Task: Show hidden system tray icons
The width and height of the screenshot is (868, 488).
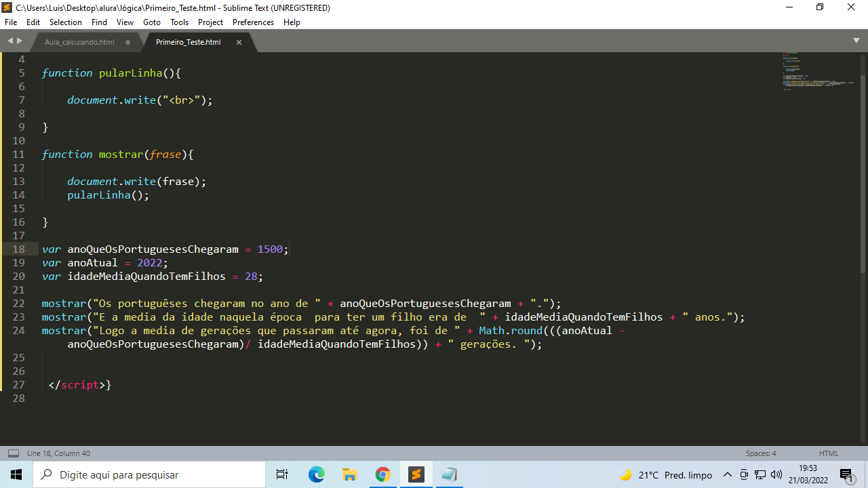Action: click(728, 474)
